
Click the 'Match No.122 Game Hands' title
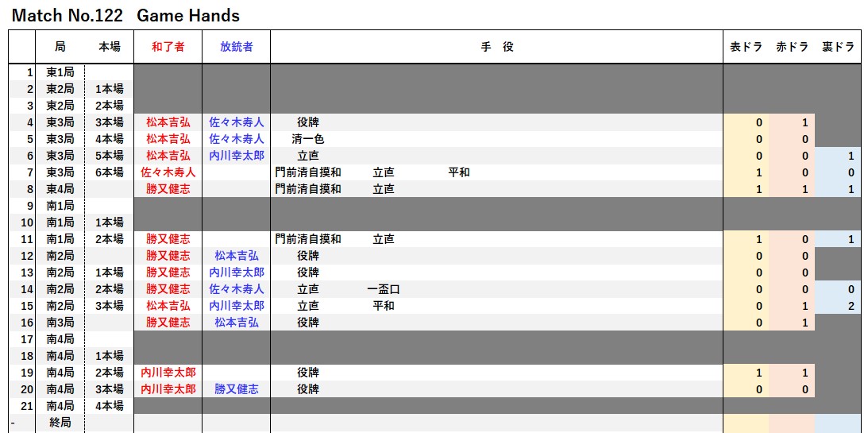[125, 16]
